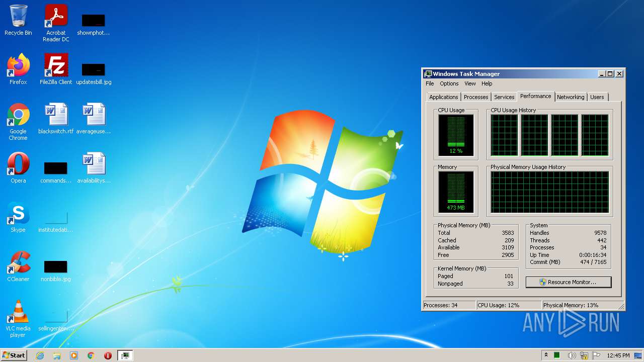Open the Recycle Bin desktop icon

pos(18,20)
